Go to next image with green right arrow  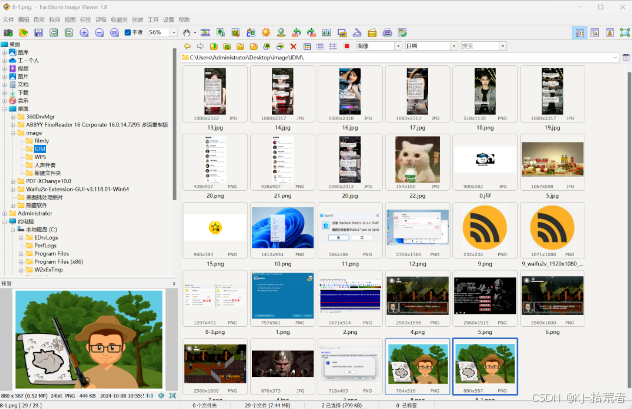point(69,33)
